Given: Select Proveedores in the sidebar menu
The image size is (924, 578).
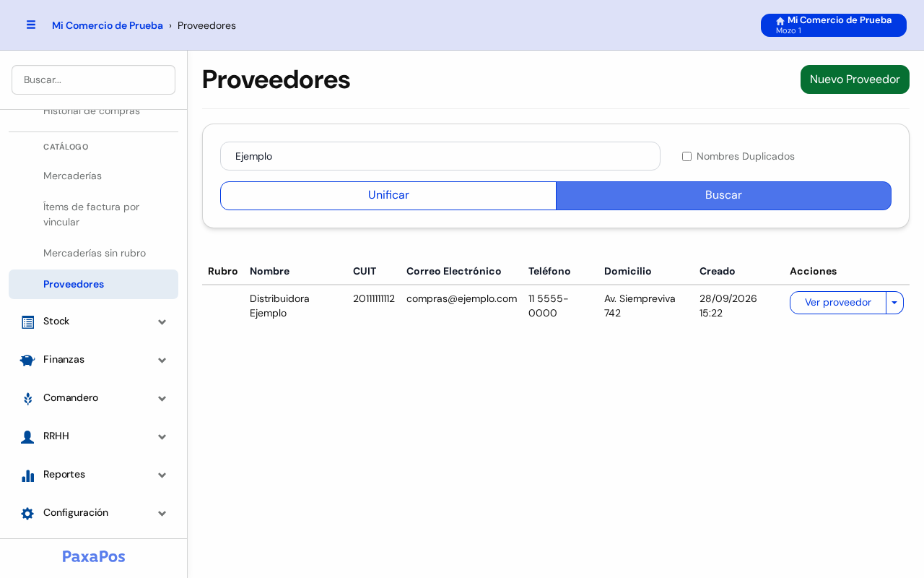Looking at the screenshot, I should (93, 284).
